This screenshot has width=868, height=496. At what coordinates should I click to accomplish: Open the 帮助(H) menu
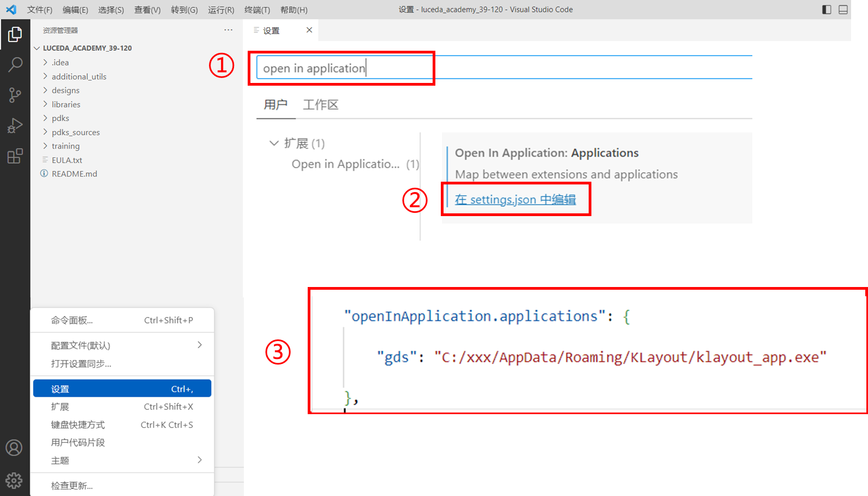point(294,10)
